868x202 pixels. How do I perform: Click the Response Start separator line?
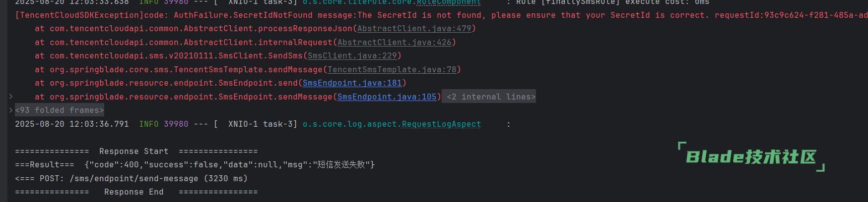click(x=136, y=151)
